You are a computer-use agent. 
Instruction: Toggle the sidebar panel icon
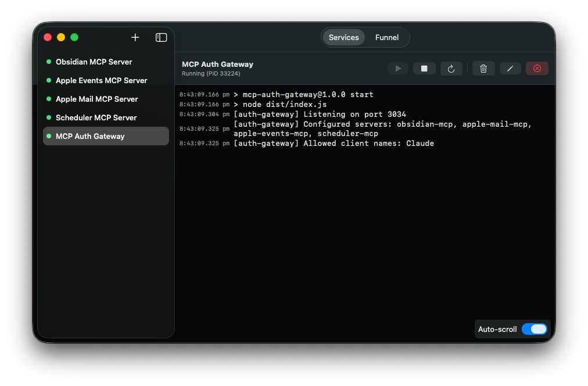tap(161, 37)
